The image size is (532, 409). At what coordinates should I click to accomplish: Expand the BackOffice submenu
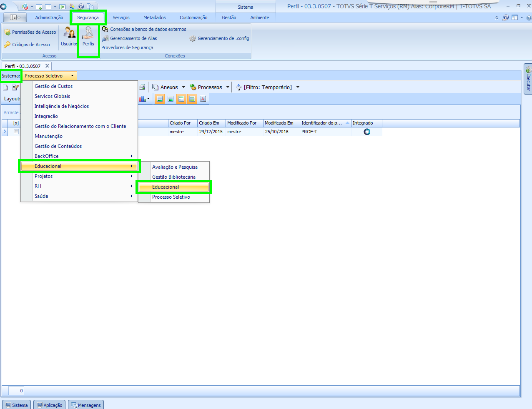click(x=79, y=156)
